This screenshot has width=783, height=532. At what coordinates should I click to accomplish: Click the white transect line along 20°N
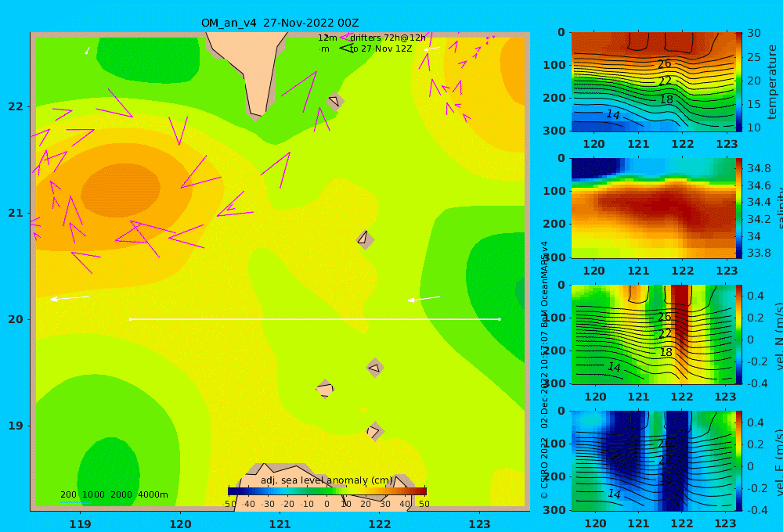coord(315,319)
